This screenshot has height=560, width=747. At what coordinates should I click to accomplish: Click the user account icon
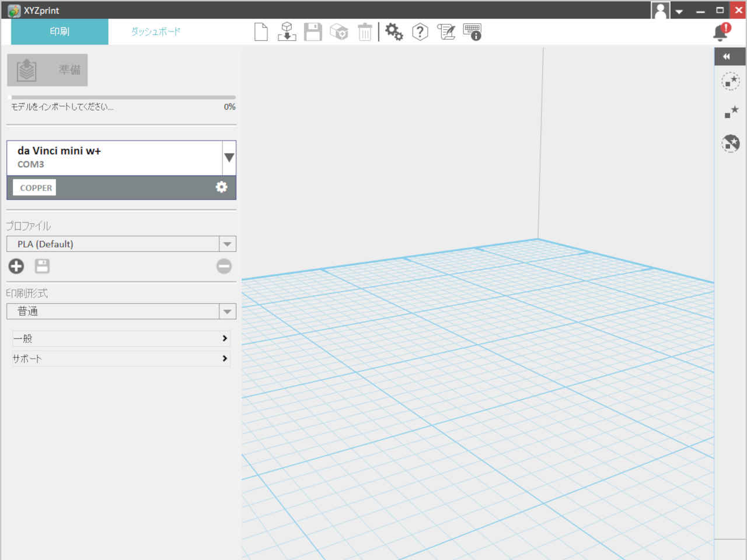pos(661,10)
